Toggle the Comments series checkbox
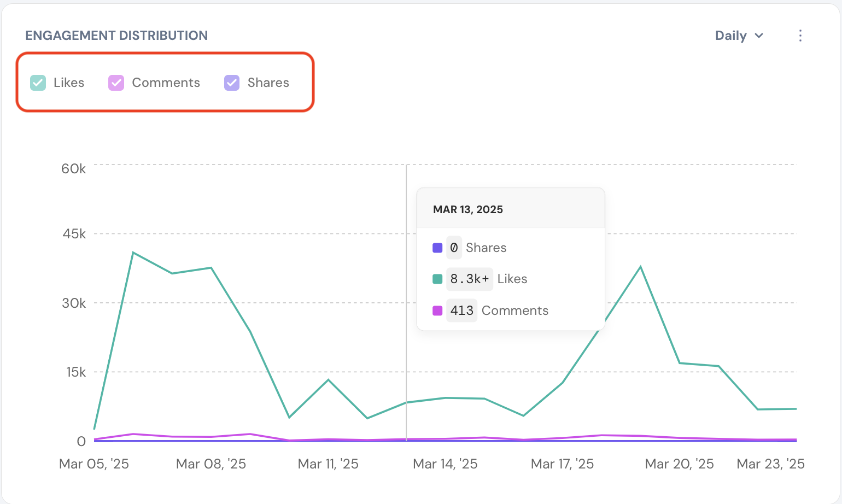The width and height of the screenshot is (842, 504). coord(116,83)
